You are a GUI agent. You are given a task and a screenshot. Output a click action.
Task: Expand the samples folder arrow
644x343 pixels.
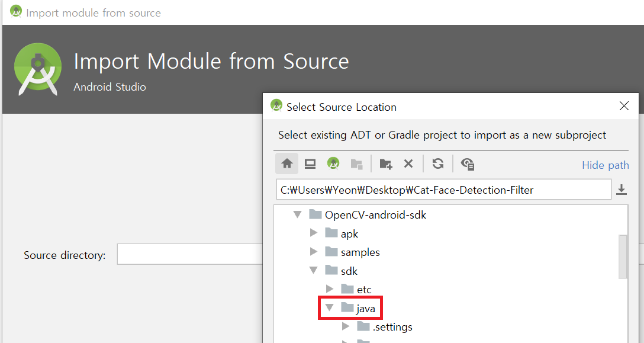314,251
